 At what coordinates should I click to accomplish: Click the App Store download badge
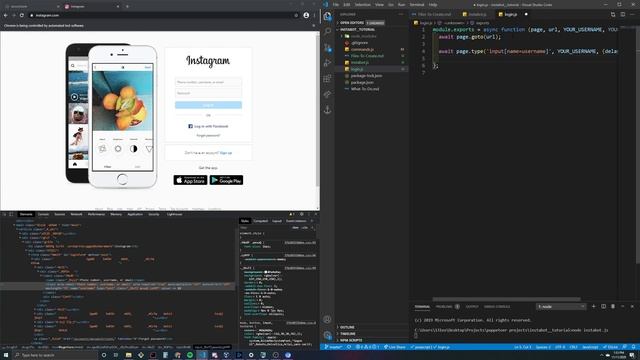(190, 180)
